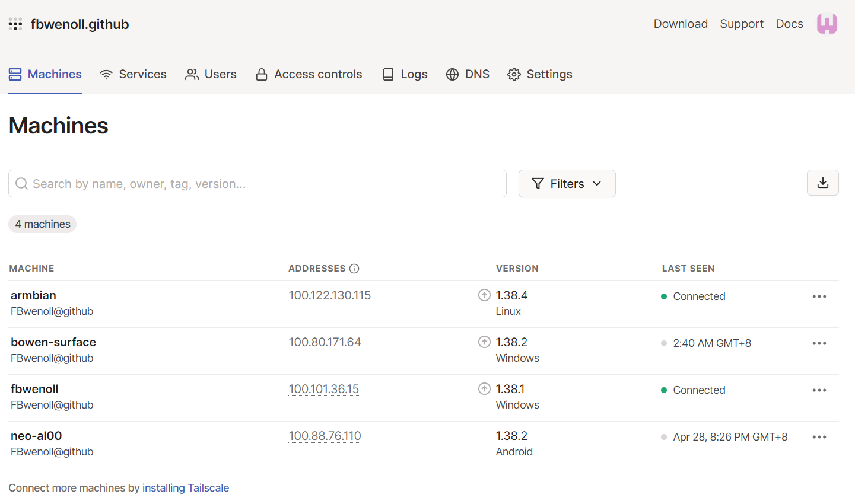Screen dimensions: 855x504
Task: Open the armbian machine name
Action: click(x=33, y=295)
